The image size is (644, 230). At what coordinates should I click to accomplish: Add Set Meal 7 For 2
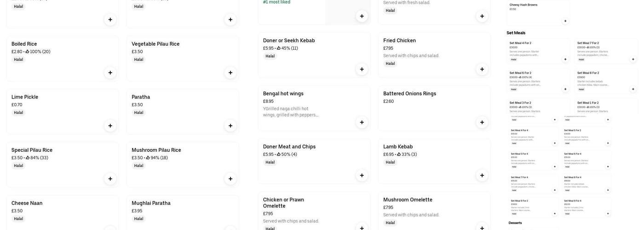click(633, 59)
